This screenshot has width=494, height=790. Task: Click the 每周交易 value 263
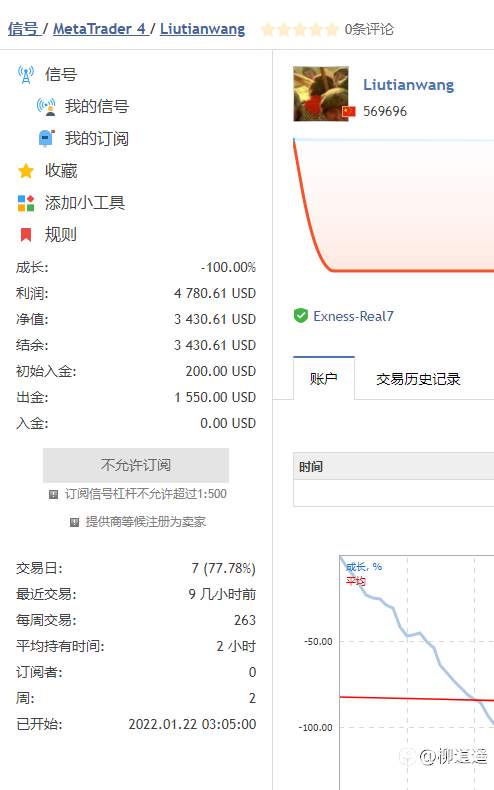pyautogui.click(x=244, y=620)
